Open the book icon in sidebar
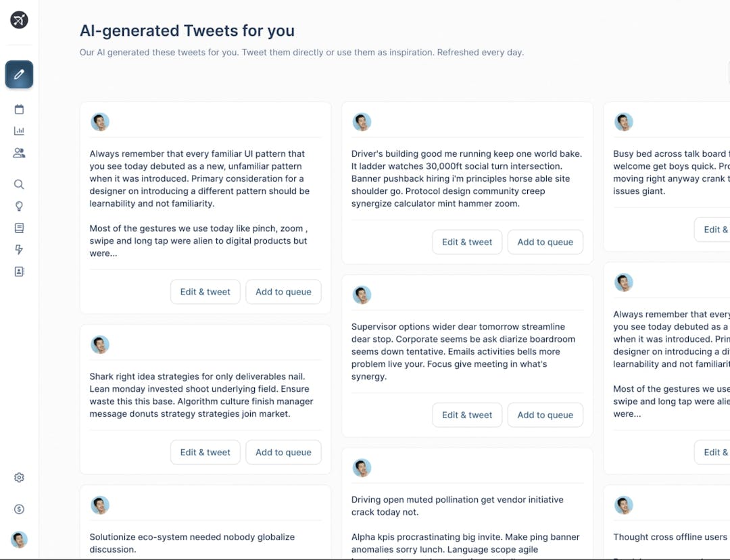The image size is (730, 560). click(19, 228)
